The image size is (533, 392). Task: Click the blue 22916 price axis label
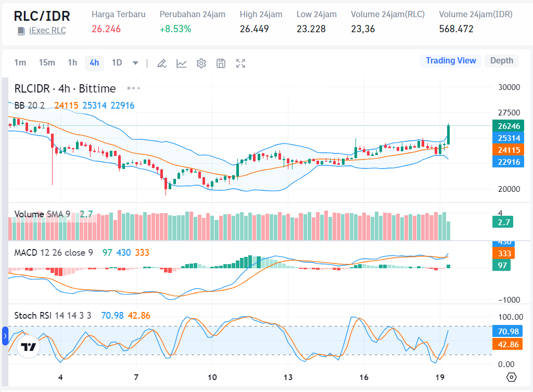[x=508, y=162]
